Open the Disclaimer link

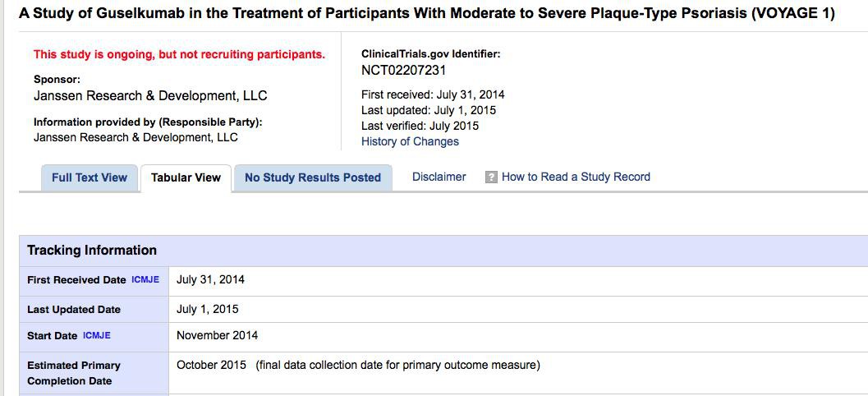[439, 177]
